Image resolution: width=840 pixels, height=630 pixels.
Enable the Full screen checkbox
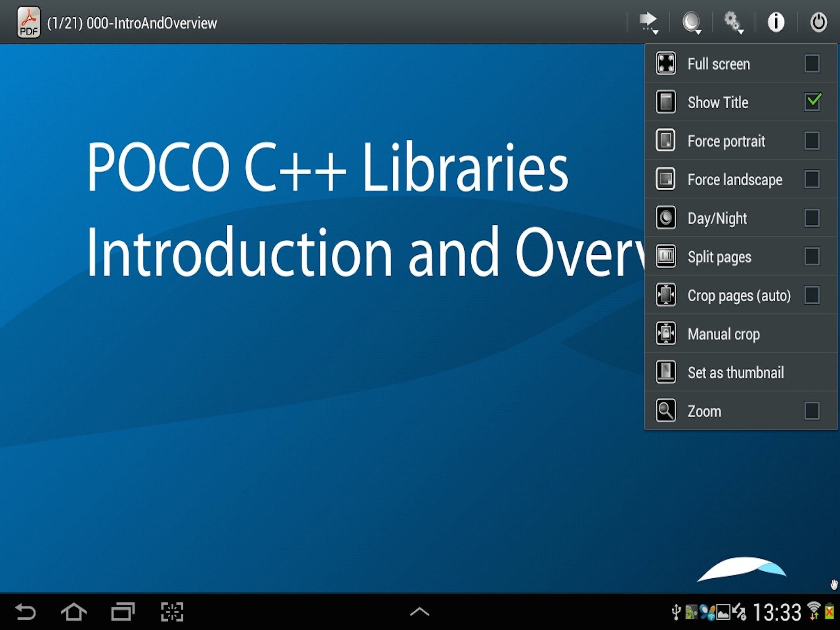click(812, 64)
